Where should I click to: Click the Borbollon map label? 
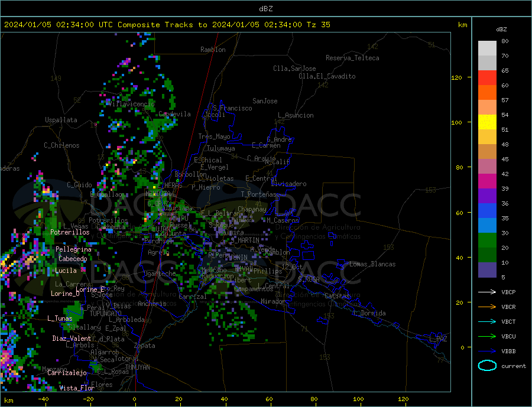[x=191, y=174]
